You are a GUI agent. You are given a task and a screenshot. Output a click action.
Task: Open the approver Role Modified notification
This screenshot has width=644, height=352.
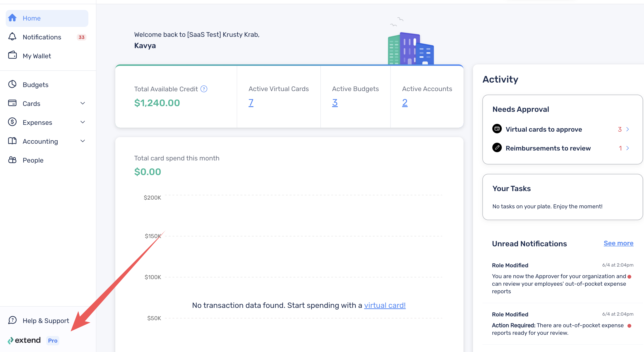[562, 278]
